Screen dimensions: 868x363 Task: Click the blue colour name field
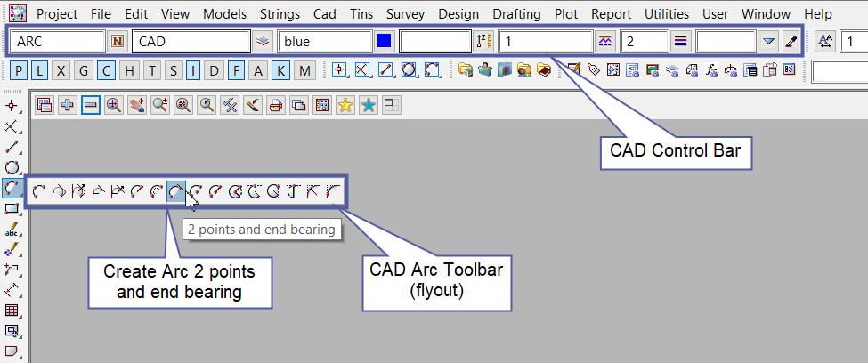(325, 42)
